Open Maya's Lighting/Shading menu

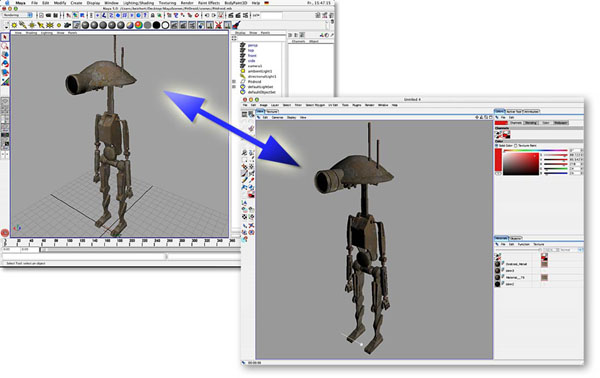click(x=138, y=3)
